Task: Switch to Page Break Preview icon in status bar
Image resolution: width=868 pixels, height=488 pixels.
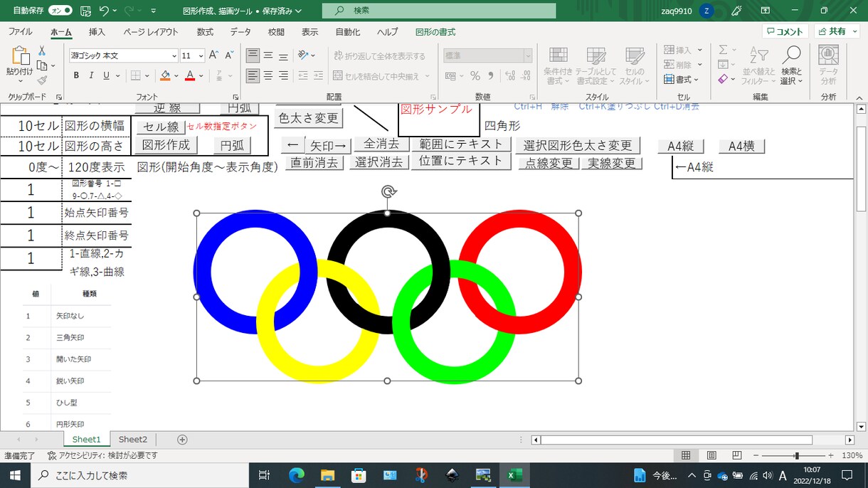Action: [737, 455]
